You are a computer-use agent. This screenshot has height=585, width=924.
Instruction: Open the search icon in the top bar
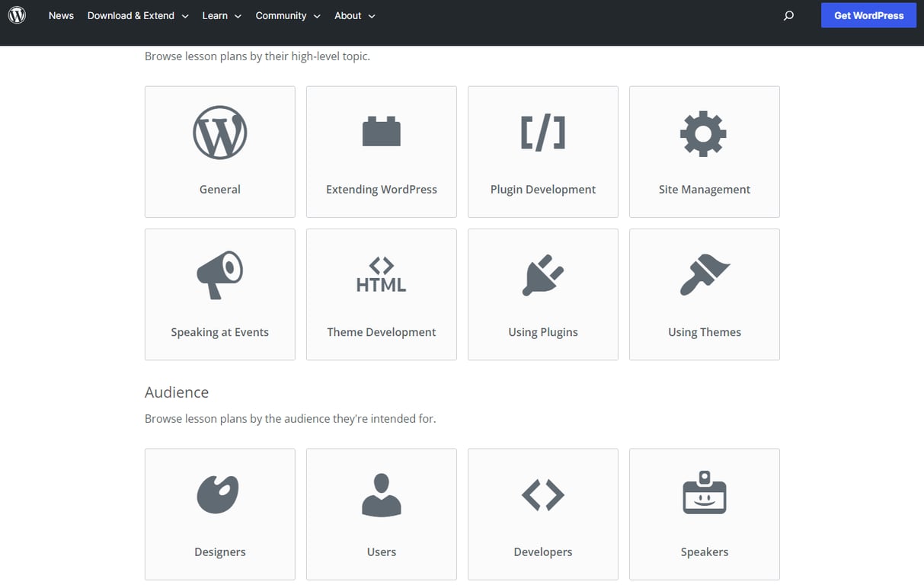(x=788, y=15)
